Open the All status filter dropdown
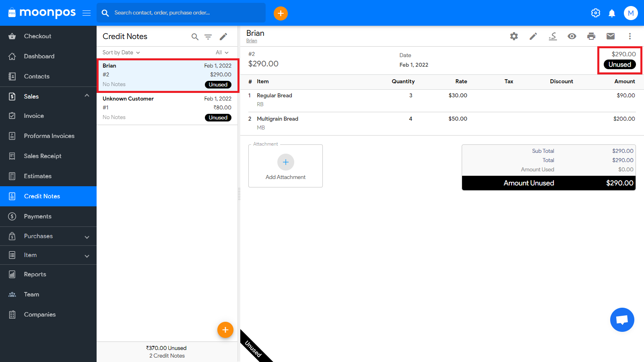The image size is (644, 362). pyautogui.click(x=222, y=53)
